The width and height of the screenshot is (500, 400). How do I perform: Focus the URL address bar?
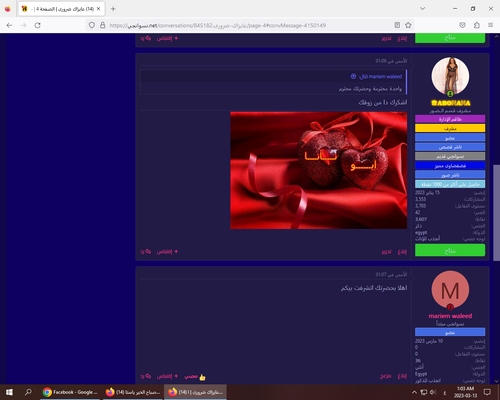(250, 25)
